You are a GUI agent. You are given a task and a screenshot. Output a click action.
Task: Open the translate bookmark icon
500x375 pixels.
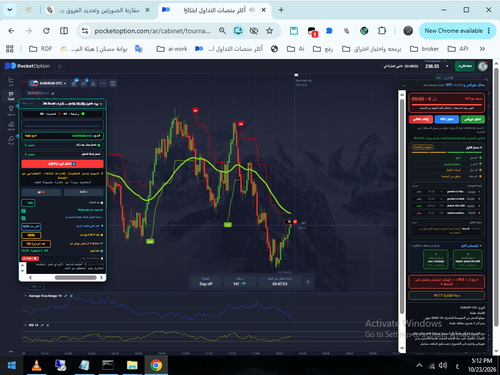pos(139,49)
